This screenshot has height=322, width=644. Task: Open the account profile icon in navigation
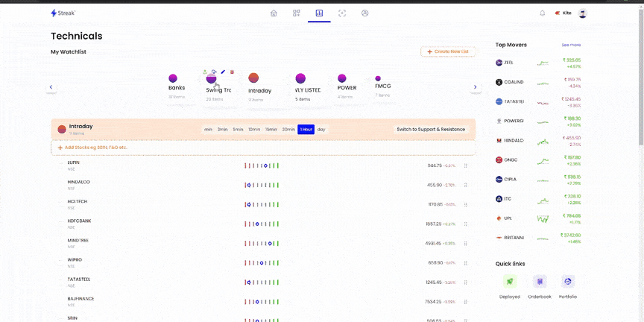click(364, 13)
